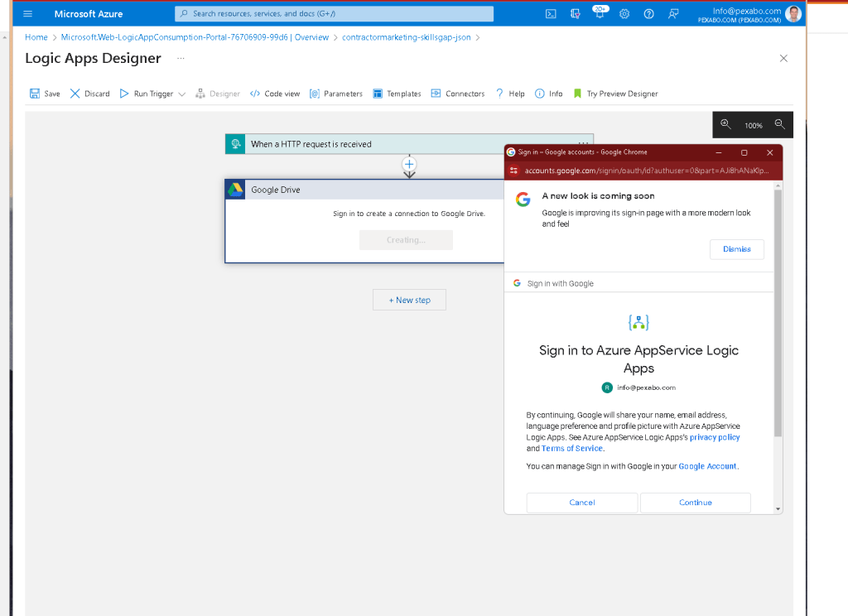Open Parameters from the toolbar
The image size is (848, 616).
(x=336, y=94)
